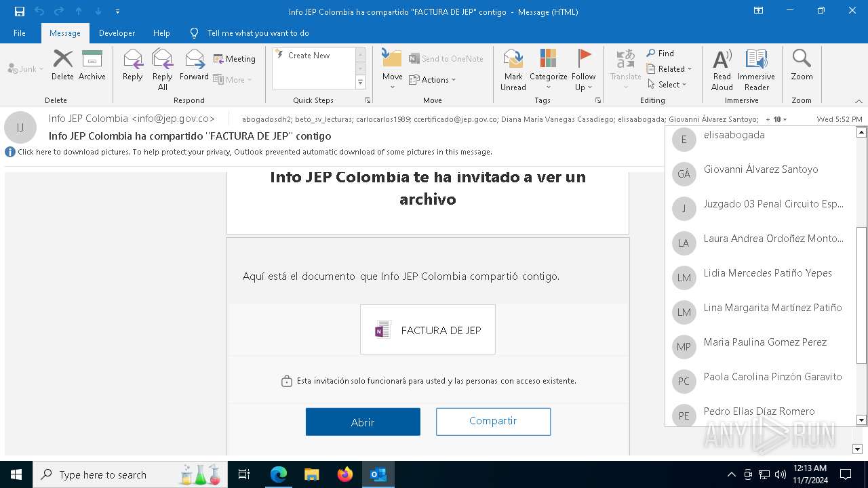
Task: Click the sender IJ avatar
Action: point(20,127)
